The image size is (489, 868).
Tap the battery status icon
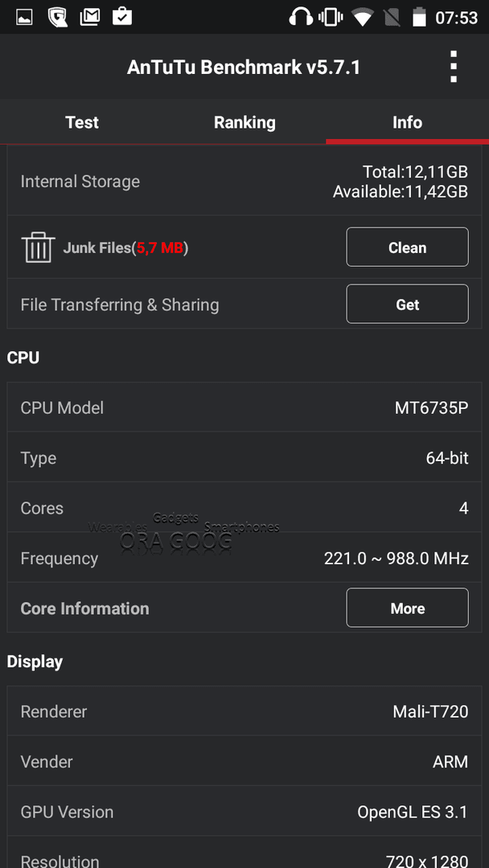tap(419, 17)
